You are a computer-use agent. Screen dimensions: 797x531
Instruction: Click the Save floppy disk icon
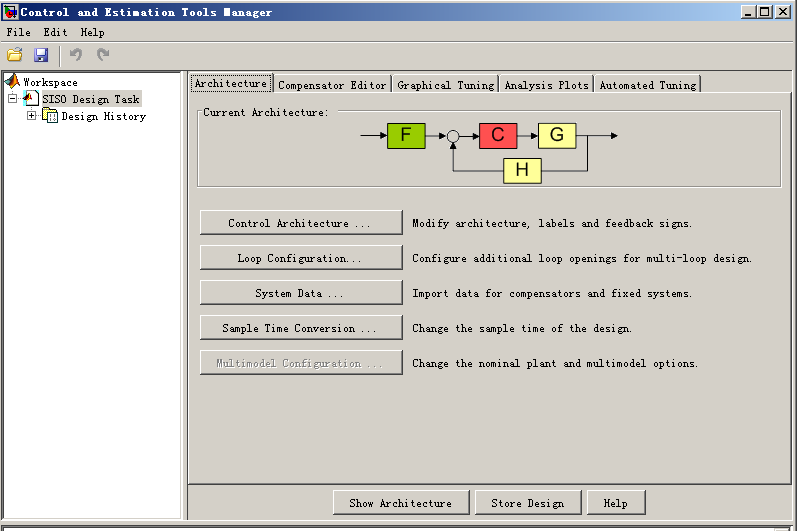click(x=41, y=55)
